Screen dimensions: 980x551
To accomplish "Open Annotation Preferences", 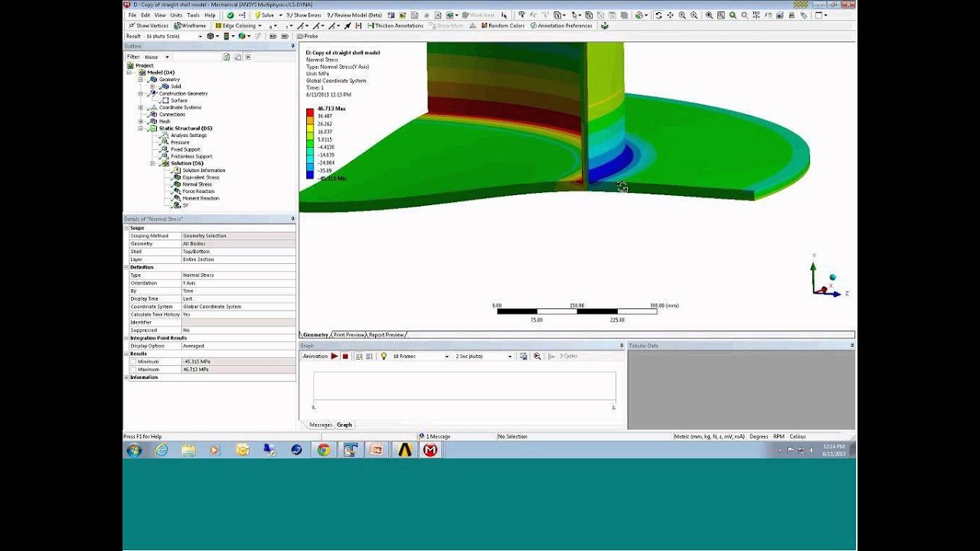I will coord(560,25).
